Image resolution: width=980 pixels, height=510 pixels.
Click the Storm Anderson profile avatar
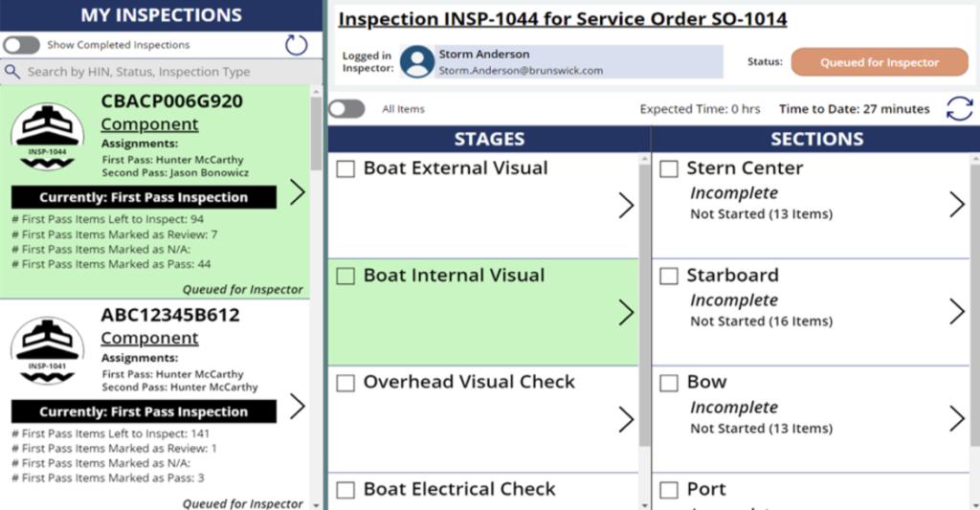click(417, 62)
